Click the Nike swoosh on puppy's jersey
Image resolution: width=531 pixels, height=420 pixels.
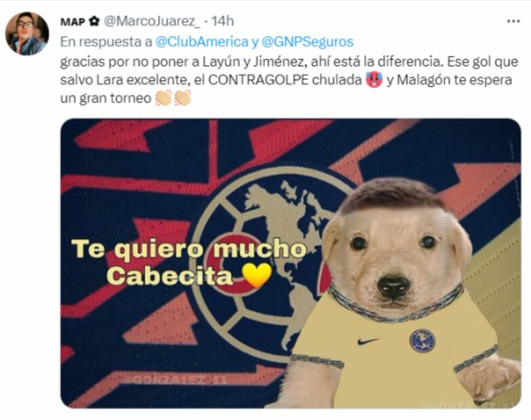[368, 341]
